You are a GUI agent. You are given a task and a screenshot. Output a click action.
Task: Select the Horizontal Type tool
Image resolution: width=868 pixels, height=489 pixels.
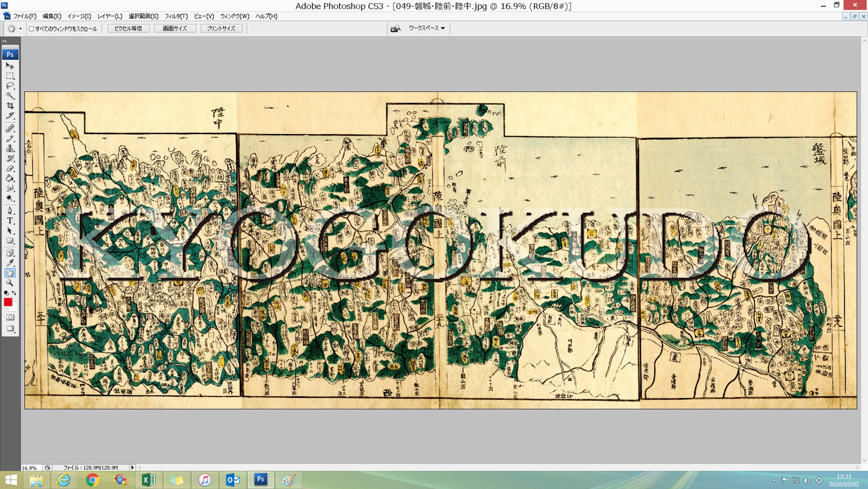click(10, 220)
